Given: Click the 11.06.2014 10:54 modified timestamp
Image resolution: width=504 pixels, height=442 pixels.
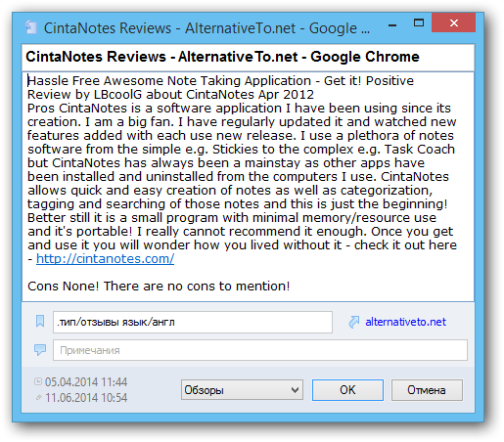Looking at the screenshot, I should [x=86, y=398].
